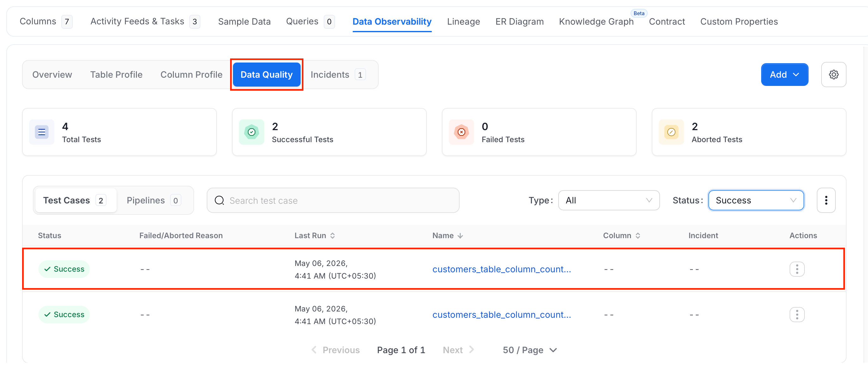
Task: Click the second row Success status badge
Action: pyautogui.click(x=64, y=314)
